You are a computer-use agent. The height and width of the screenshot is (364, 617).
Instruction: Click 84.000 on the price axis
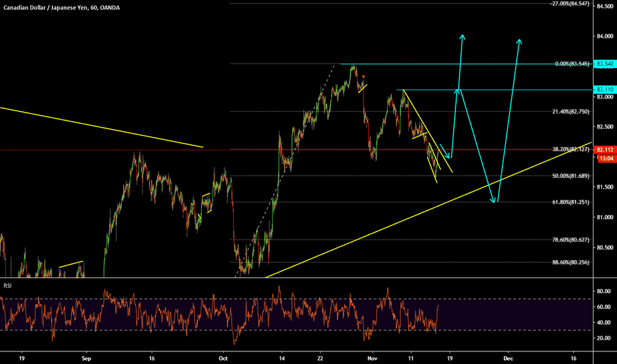(605, 36)
